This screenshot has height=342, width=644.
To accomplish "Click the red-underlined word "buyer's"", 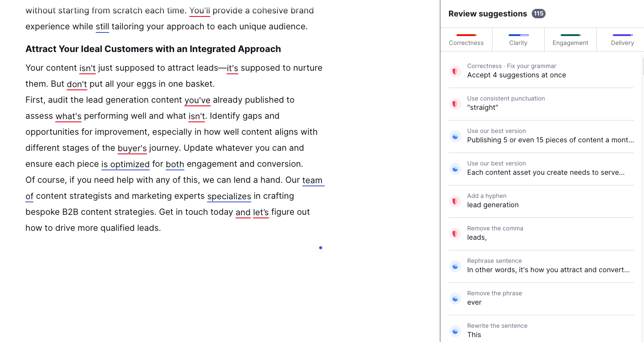I will click(x=132, y=148).
